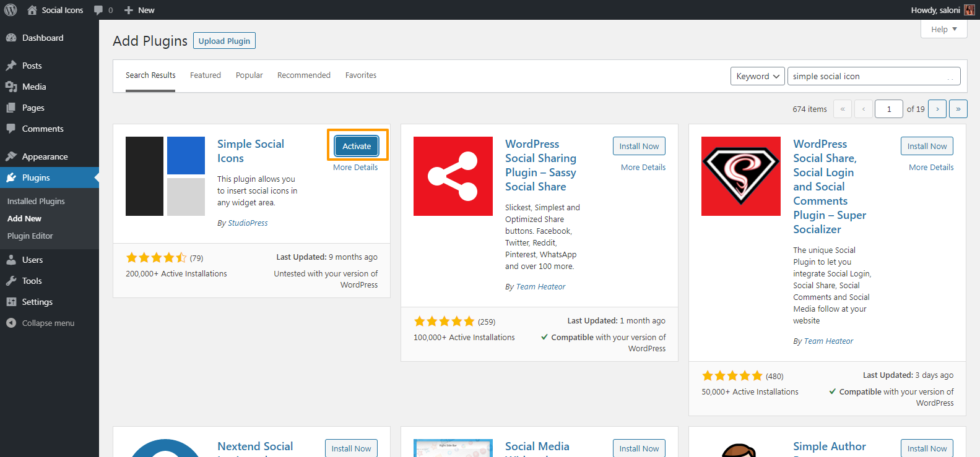Click the Media icon in sidebar
The image size is (980, 457).
click(11, 87)
